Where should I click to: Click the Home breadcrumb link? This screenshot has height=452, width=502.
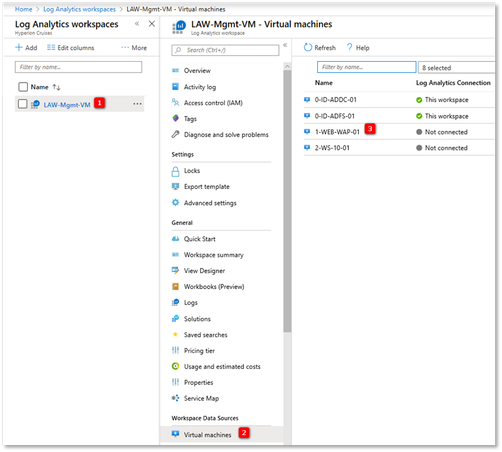click(x=23, y=9)
